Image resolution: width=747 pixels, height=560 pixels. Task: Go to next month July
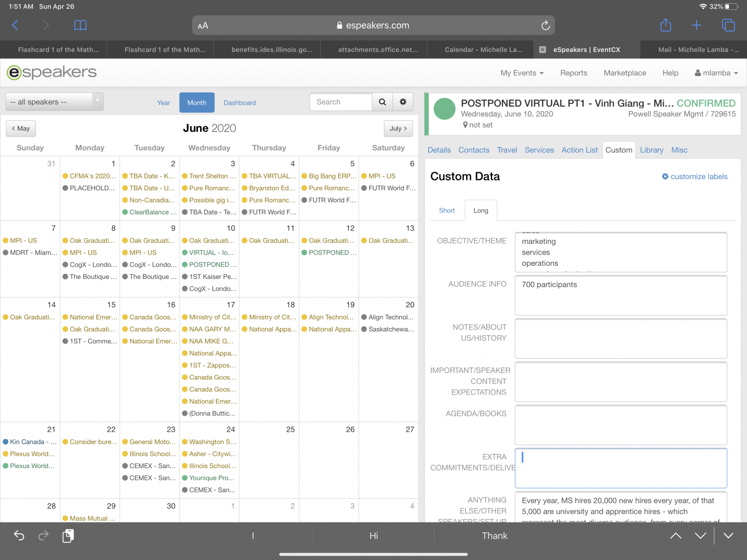398,128
